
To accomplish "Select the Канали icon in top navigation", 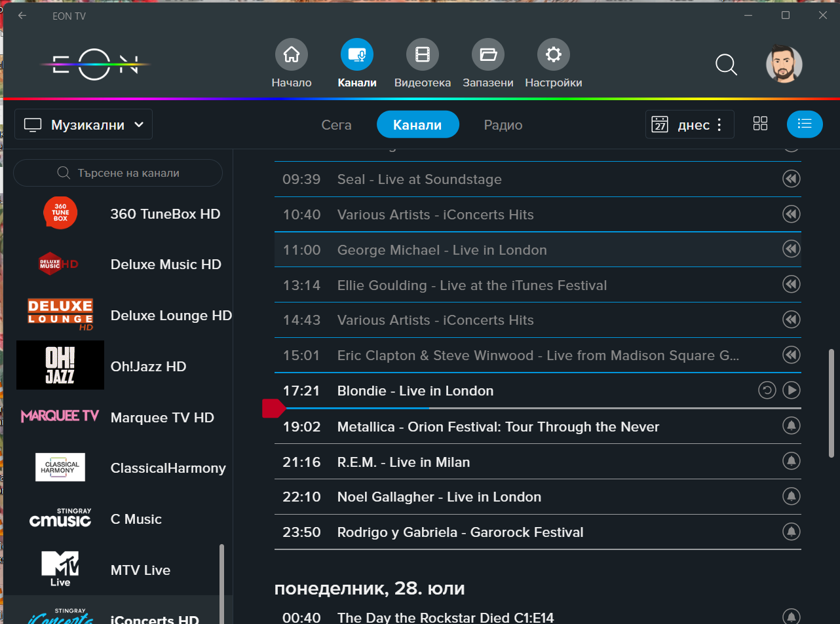I will 357,54.
